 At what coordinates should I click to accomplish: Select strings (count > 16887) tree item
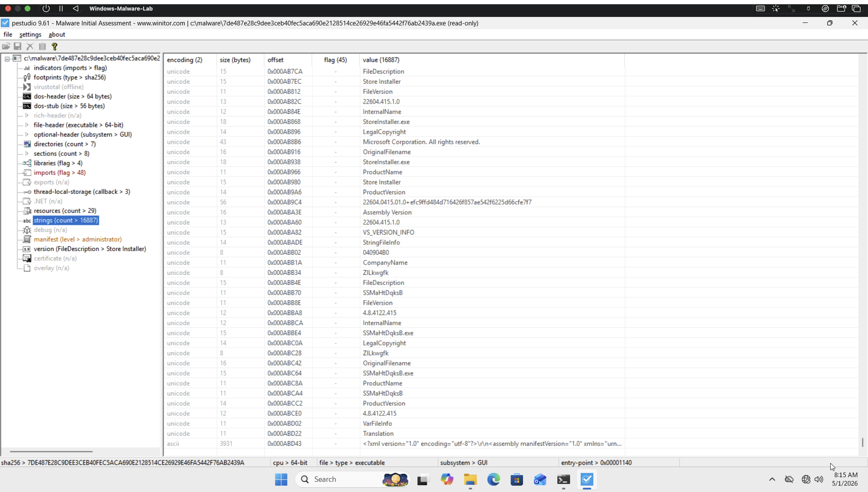tap(66, 220)
